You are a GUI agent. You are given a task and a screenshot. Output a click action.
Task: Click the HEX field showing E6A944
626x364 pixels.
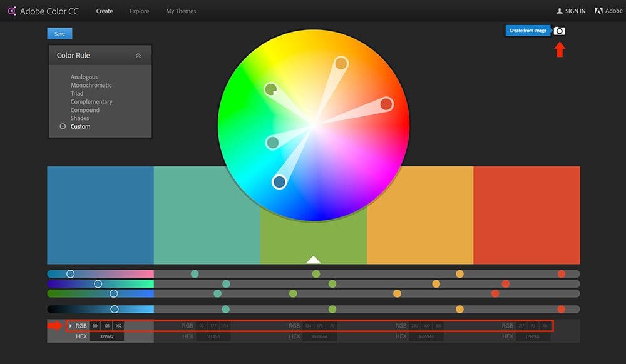[x=426, y=336]
